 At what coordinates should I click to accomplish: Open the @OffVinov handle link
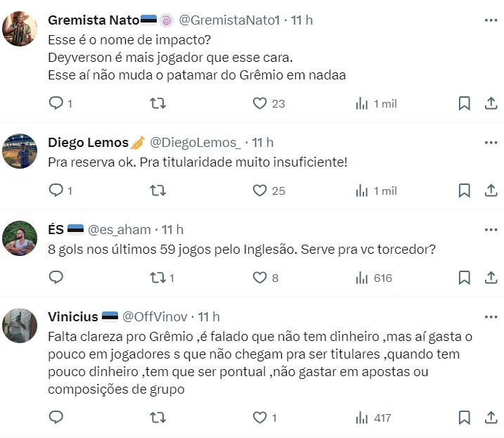pyautogui.click(x=157, y=317)
